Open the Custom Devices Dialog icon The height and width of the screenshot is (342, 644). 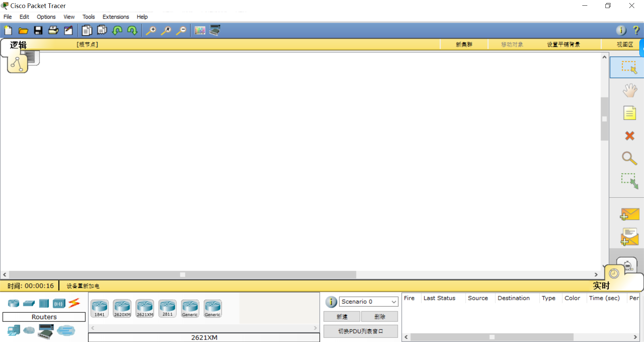point(215,30)
